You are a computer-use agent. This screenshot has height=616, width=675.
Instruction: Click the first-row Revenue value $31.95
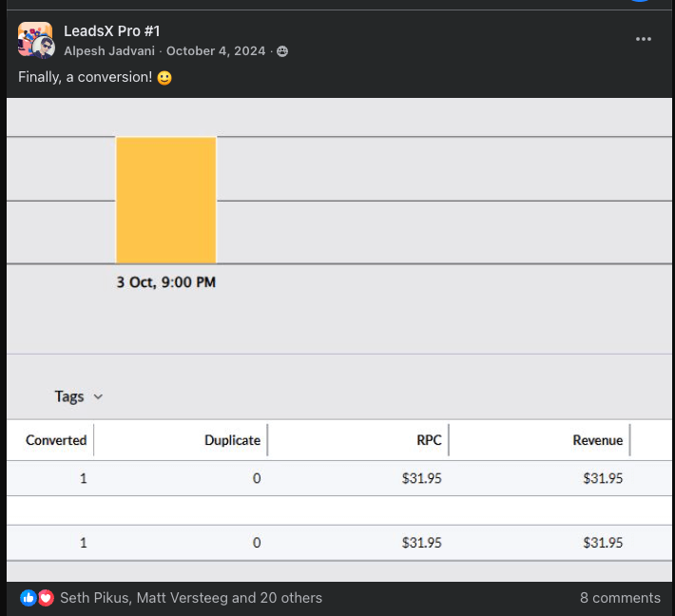(x=603, y=478)
